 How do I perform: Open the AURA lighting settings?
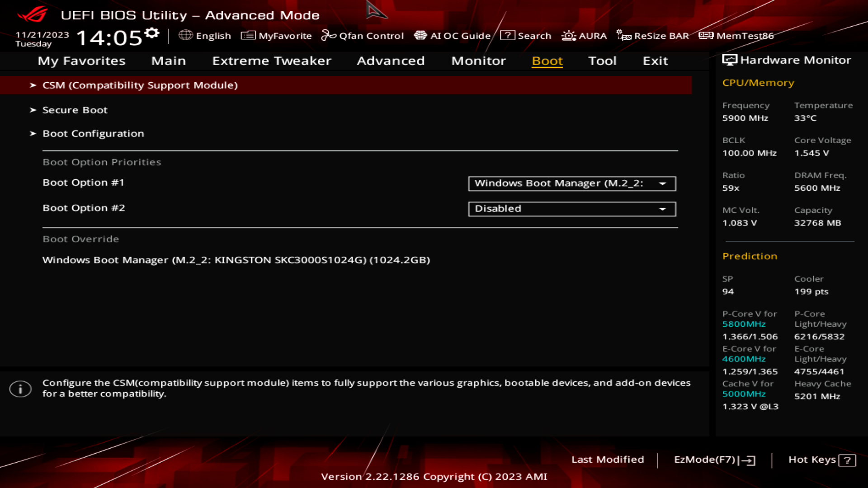tap(584, 36)
